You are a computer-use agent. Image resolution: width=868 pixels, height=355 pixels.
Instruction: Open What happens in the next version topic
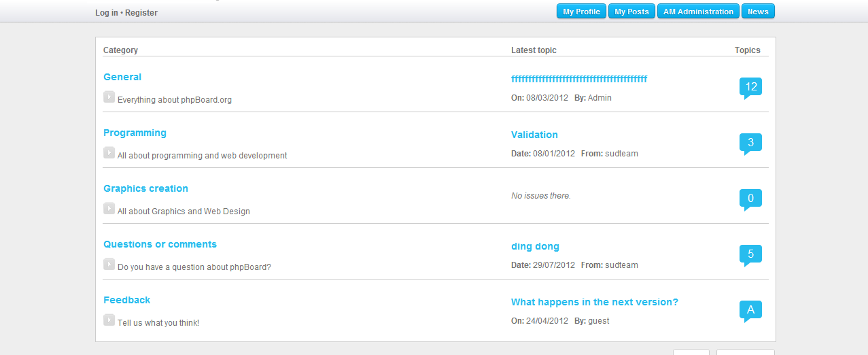(x=594, y=303)
